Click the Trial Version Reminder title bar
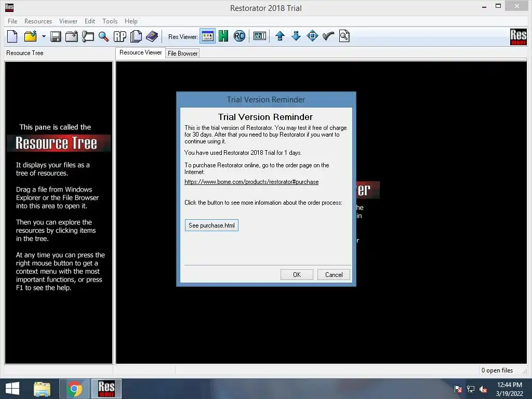Viewport: 532px width, 399px height. tap(266, 99)
